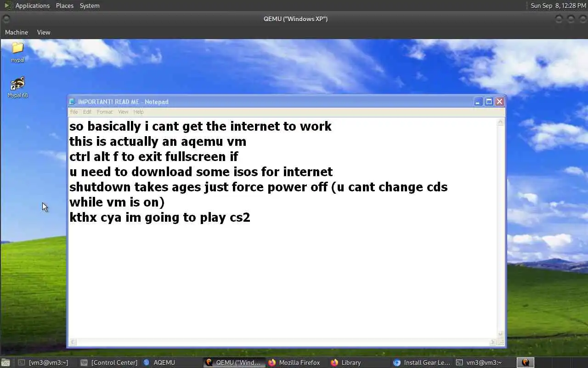Open the Places menu in top panel

(65, 6)
